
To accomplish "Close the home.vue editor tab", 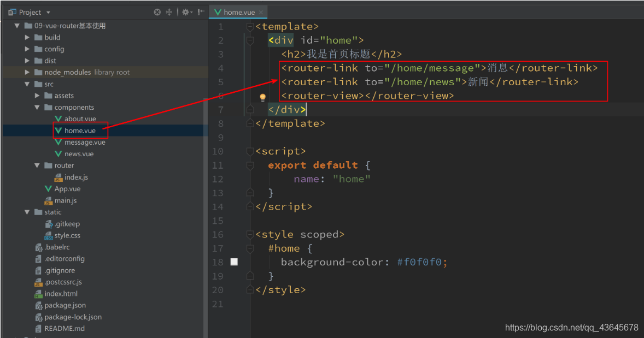I will (261, 13).
